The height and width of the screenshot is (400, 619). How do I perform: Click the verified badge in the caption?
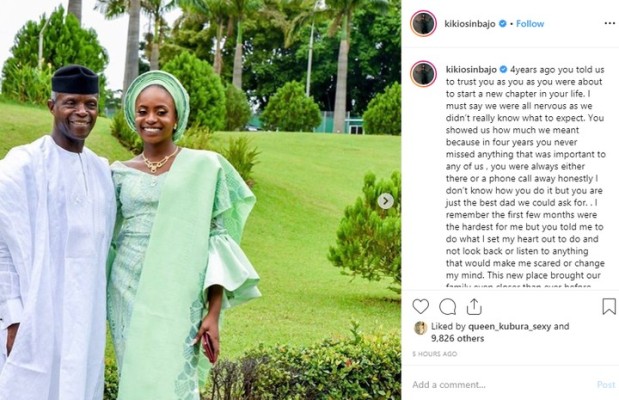tap(503, 69)
